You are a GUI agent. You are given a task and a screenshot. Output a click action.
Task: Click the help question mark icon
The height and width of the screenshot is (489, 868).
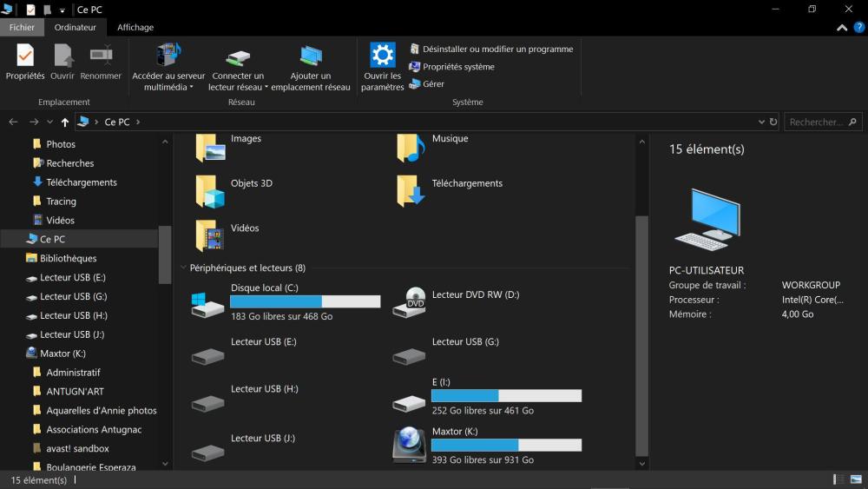(x=859, y=28)
